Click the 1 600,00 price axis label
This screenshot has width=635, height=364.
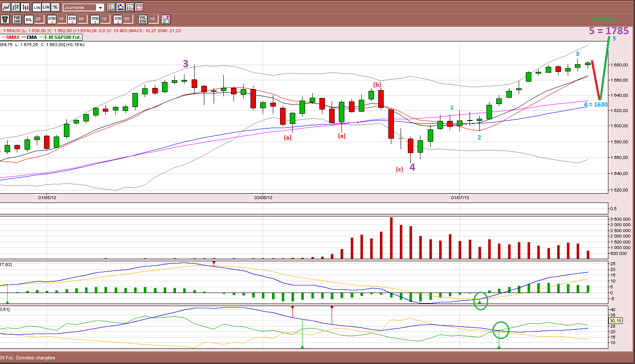619,126
